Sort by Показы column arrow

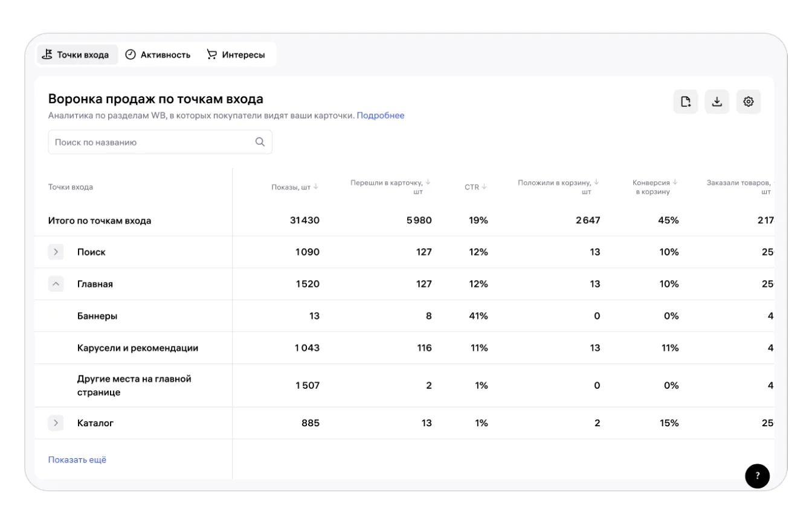[316, 187]
